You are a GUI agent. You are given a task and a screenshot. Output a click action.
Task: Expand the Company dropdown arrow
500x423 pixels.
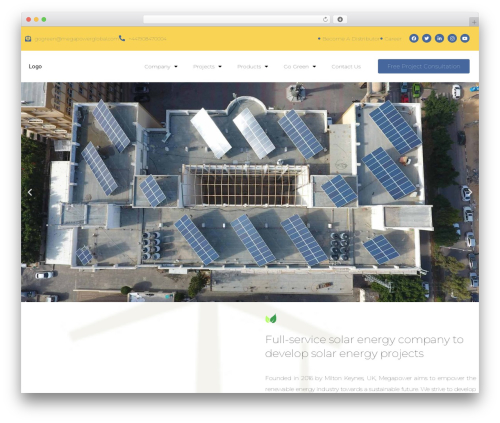point(176,67)
